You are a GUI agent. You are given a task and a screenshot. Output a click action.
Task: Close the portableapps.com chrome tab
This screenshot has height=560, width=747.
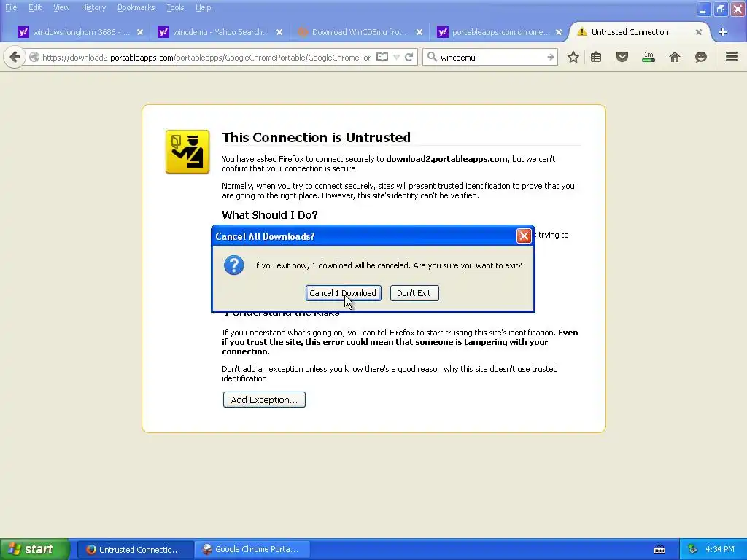coord(559,32)
